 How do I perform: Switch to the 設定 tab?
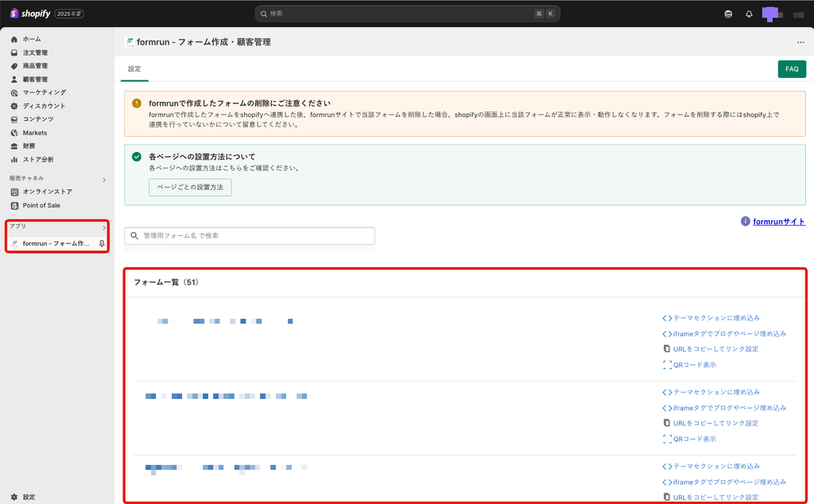(134, 69)
